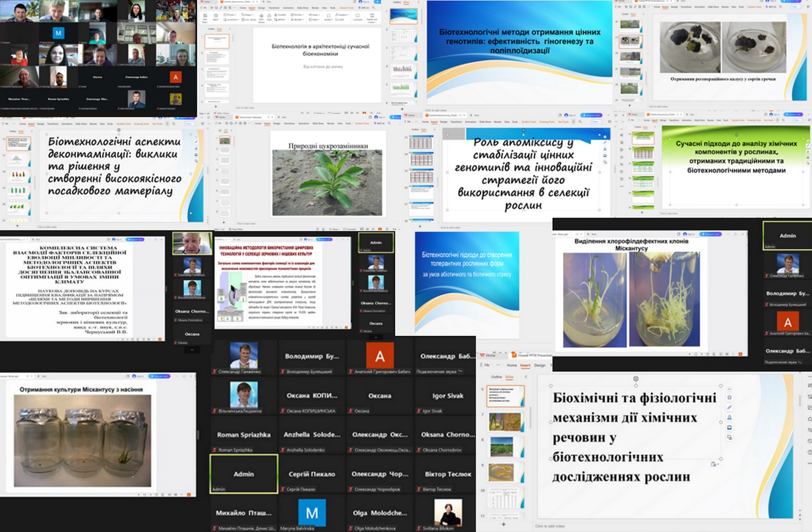Click muted microphone icon on Сергій Пикало tile

click(x=284, y=489)
